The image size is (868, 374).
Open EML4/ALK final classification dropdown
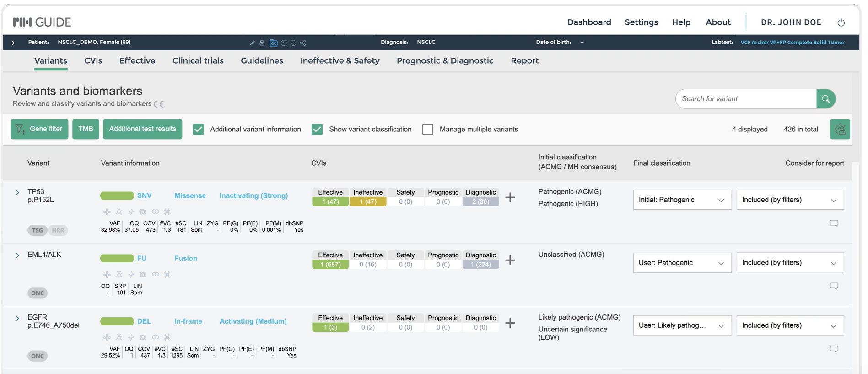coord(682,263)
